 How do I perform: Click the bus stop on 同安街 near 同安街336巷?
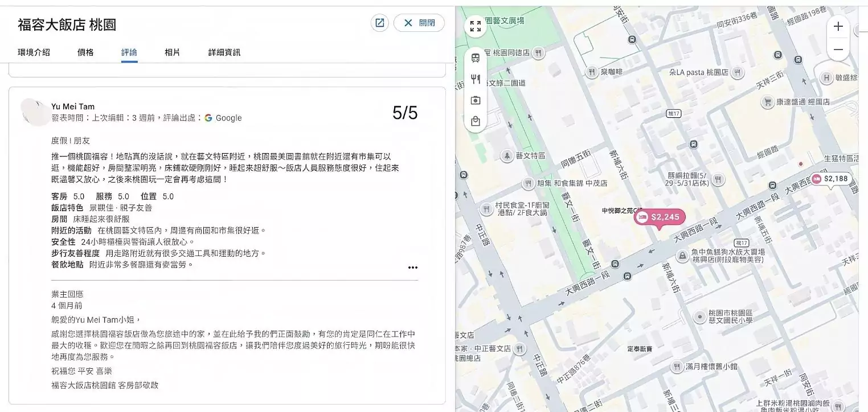click(632, 40)
